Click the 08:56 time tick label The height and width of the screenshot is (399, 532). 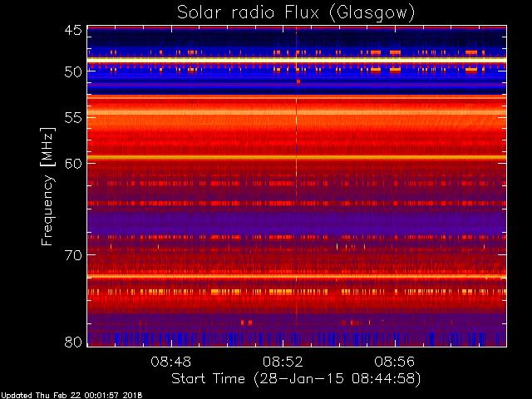click(395, 362)
